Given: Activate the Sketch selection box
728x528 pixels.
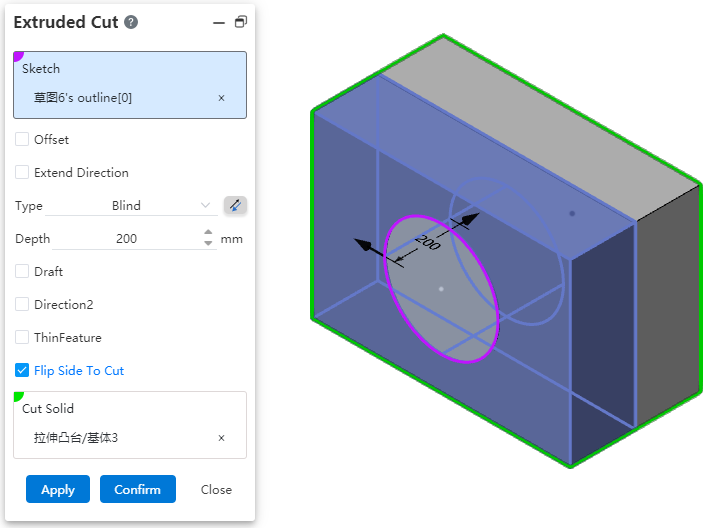Looking at the screenshot, I should 130,85.
